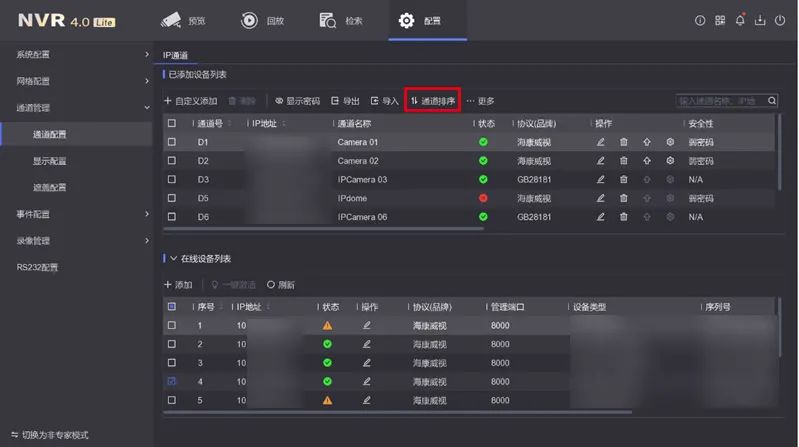Click edit pencil for online device 2
This screenshot has width=799, height=447.
(367, 344)
